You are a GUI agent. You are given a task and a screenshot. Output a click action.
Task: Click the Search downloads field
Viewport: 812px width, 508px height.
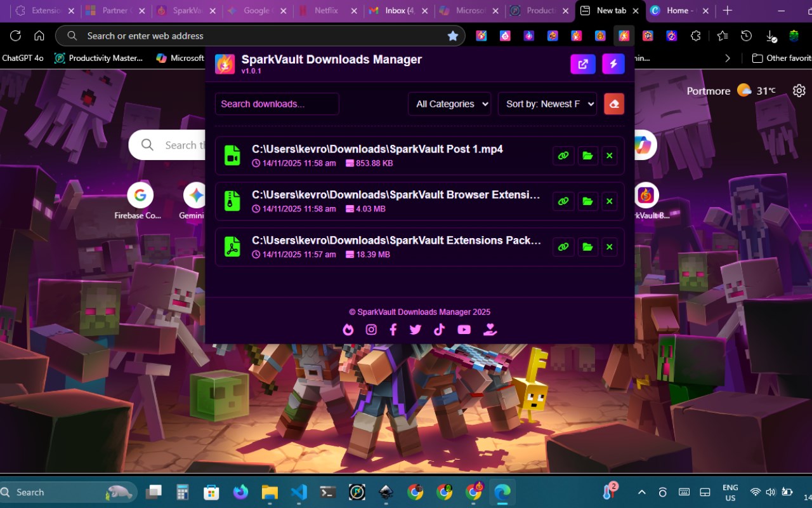(277, 104)
